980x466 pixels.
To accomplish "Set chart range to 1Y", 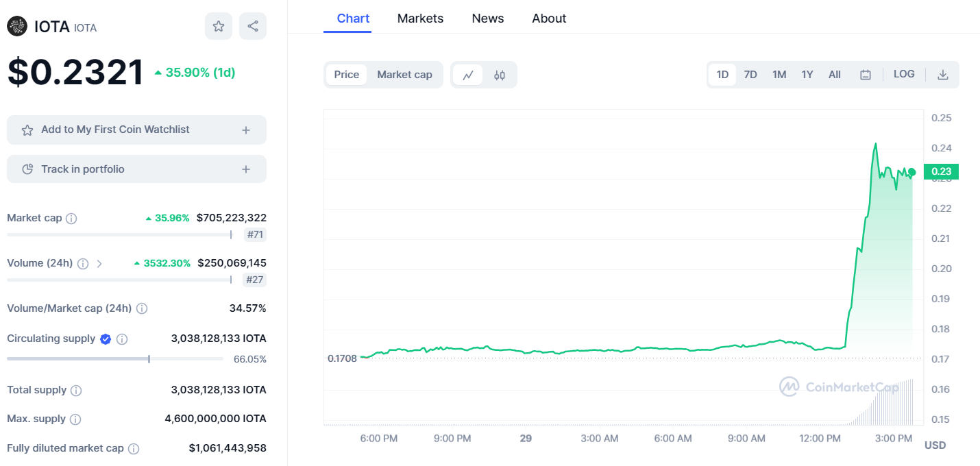I will (x=807, y=75).
